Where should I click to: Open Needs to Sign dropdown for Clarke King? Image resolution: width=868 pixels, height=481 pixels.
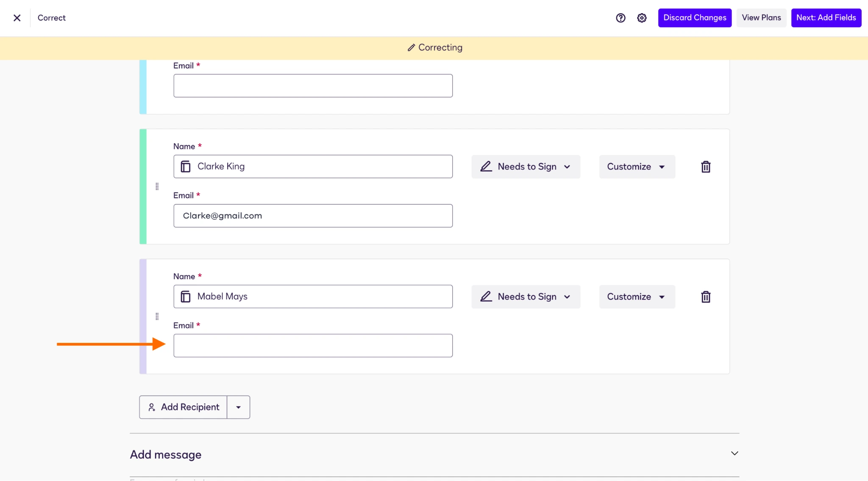point(526,167)
